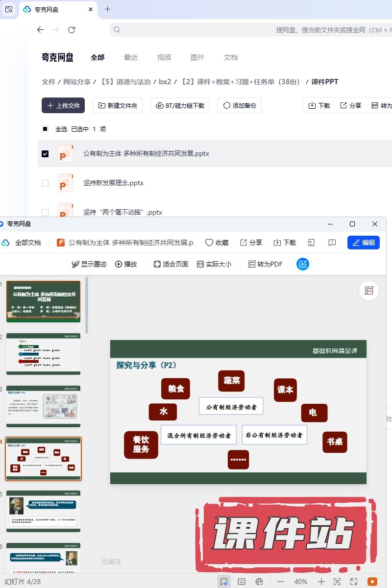The width and height of the screenshot is (392, 588).
Task: Select slide 3 thumbnail
Action: [44, 406]
